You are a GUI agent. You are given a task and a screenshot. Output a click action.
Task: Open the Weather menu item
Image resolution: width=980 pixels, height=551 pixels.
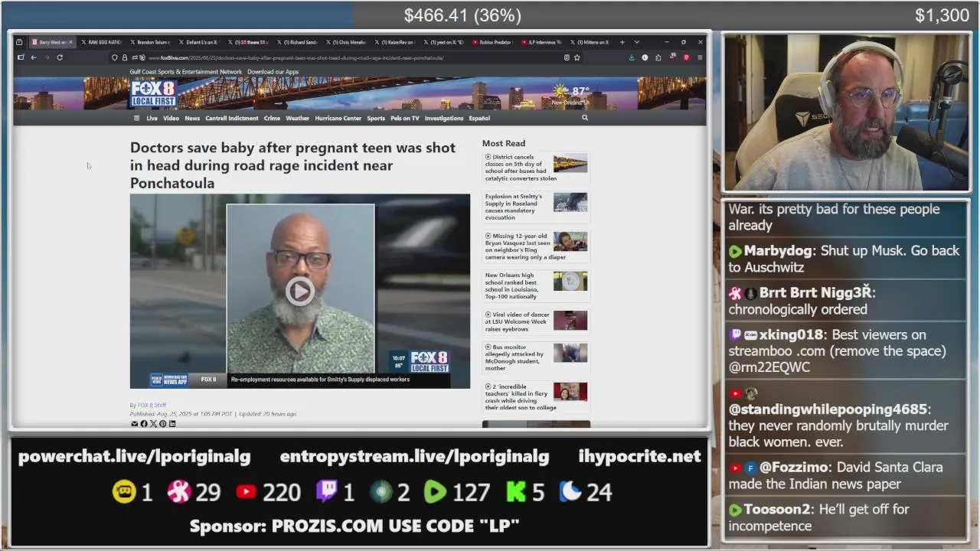pyautogui.click(x=297, y=119)
